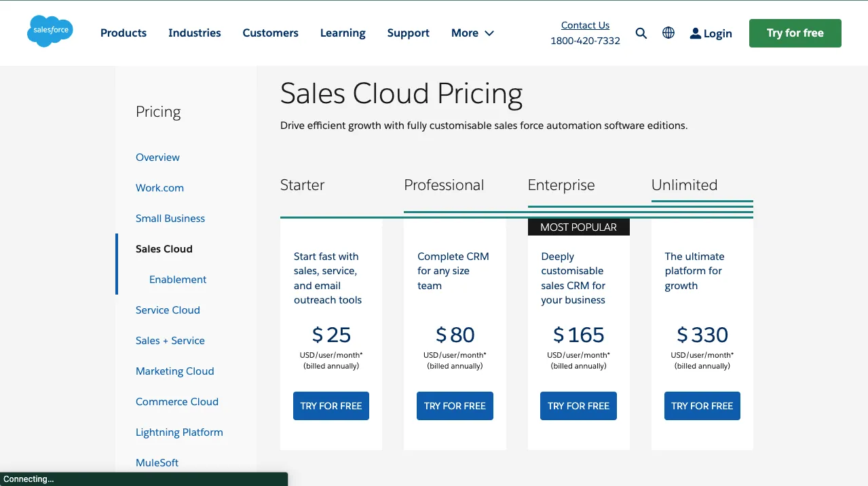Open Marketing Cloud pricing

pyautogui.click(x=175, y=371)
